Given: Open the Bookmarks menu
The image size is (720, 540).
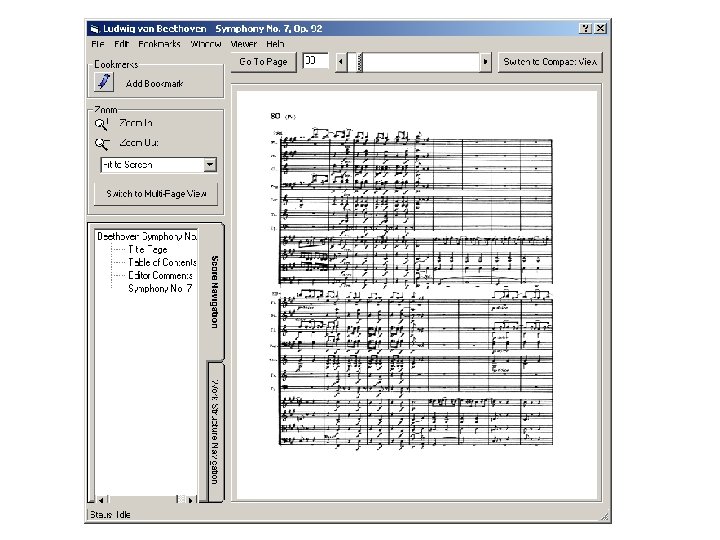Looking at the screenshot, I should [x=159, y=44].
